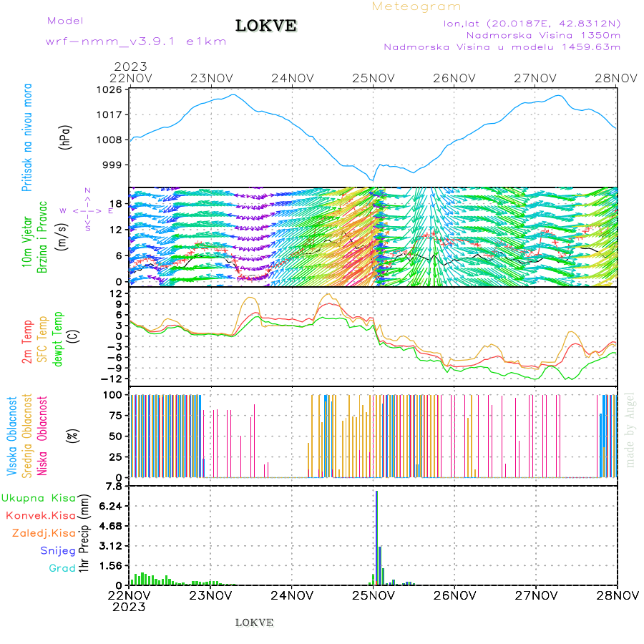Click the Niska Oblacnost legend label

[42, 436]
